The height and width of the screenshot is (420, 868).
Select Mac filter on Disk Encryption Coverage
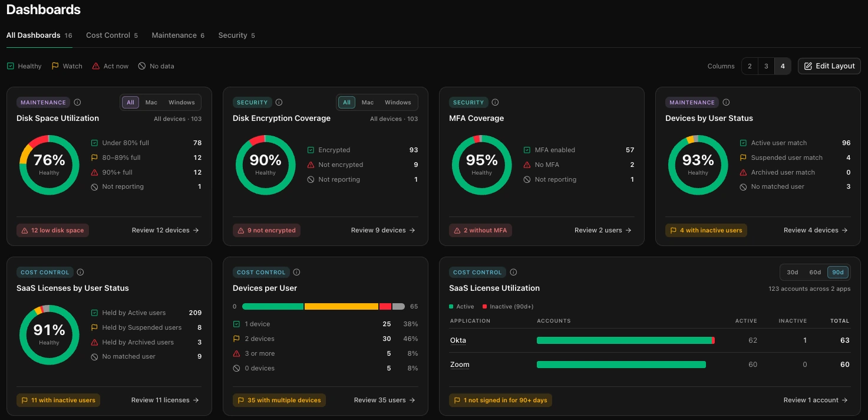point(368,103)
